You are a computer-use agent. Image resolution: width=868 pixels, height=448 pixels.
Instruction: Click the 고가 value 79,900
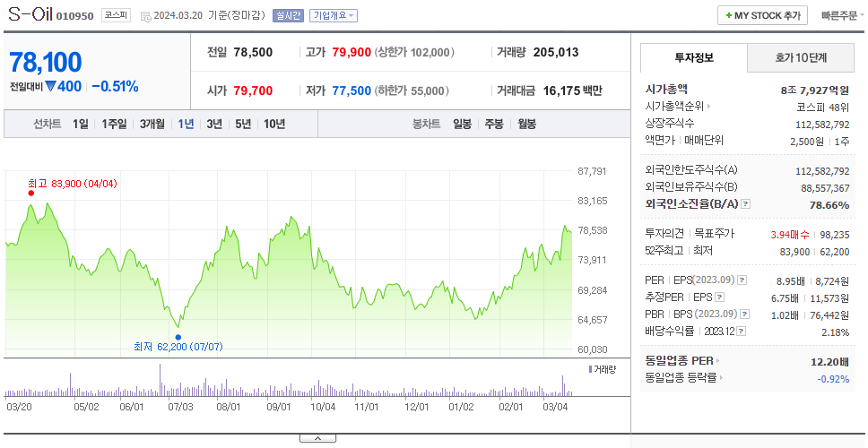click(352, 53)
